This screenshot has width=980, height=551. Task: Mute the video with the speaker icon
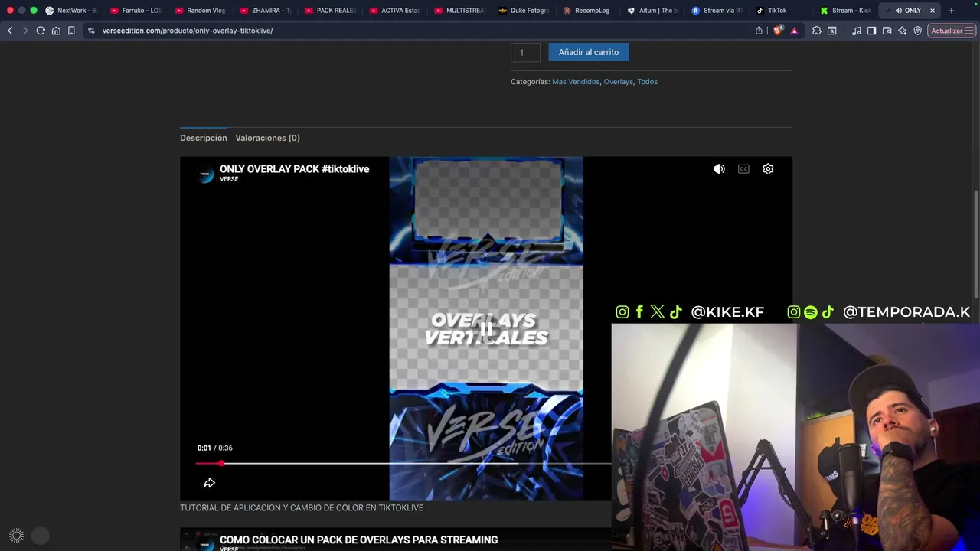pos(719,169)
